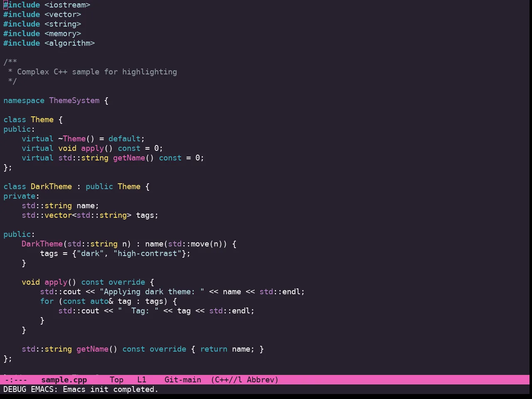The height and width of the screenshot is (399, 532).
Task: Click 'cout' in the Applying dark theme line
Action: 72,292
